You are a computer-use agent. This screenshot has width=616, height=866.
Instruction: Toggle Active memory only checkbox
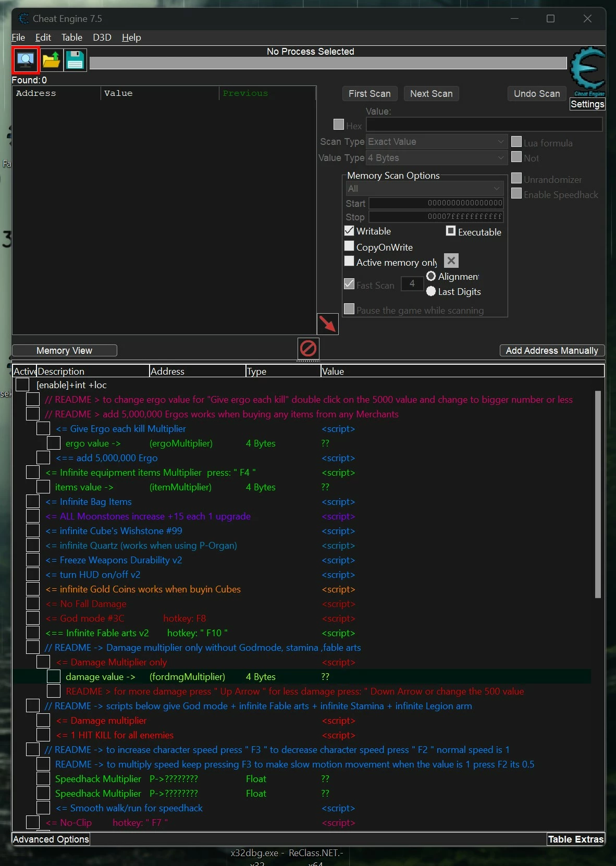349,261
